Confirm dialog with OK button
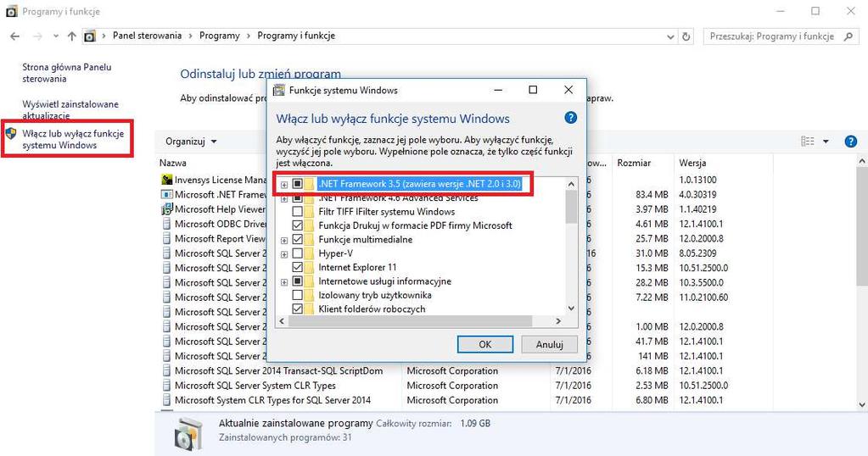The image size is (868, 456). click(x=485, y=344)
